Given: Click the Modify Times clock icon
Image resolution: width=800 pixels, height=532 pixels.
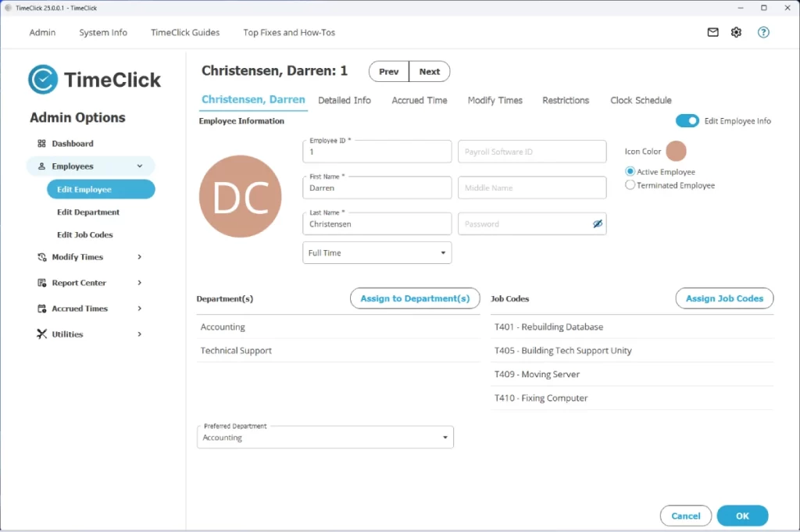Looking at the screenshot, I should click(42, 257).
